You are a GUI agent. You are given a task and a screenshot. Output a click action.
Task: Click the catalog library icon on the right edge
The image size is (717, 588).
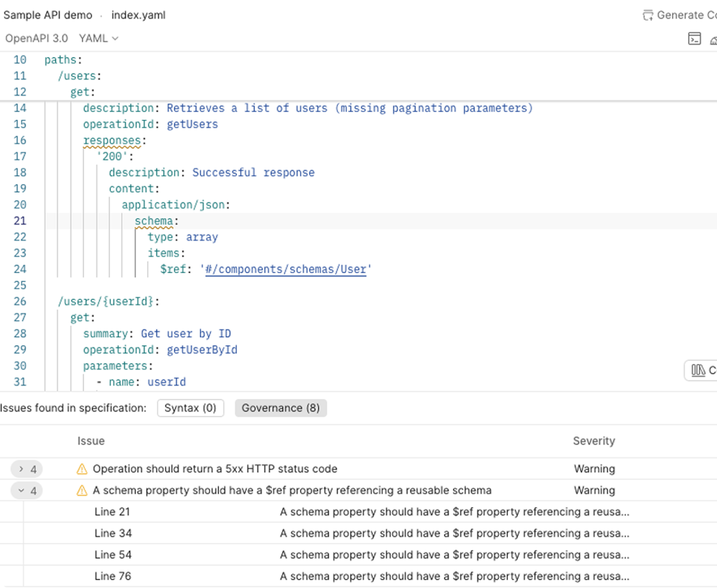tap(699, 370)
